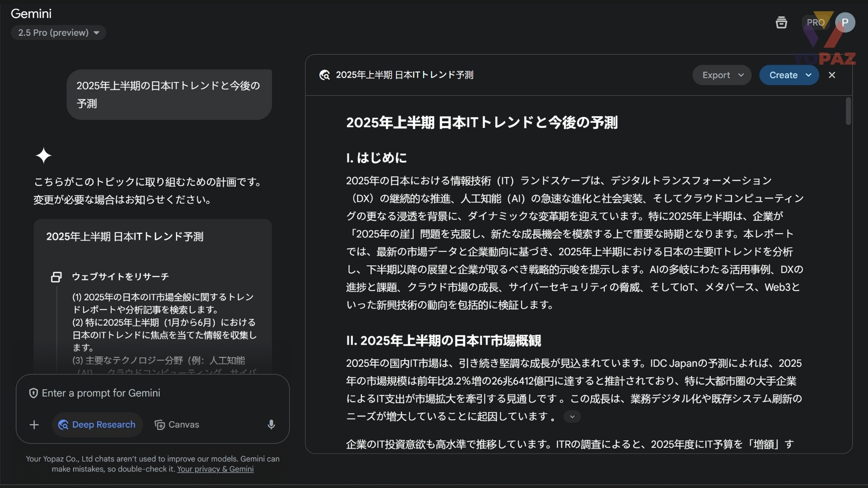Click heading II. 2025年上半期の日本IT市場概観
This screenshot has width=868, height=488.
click(x=443, y=341)
